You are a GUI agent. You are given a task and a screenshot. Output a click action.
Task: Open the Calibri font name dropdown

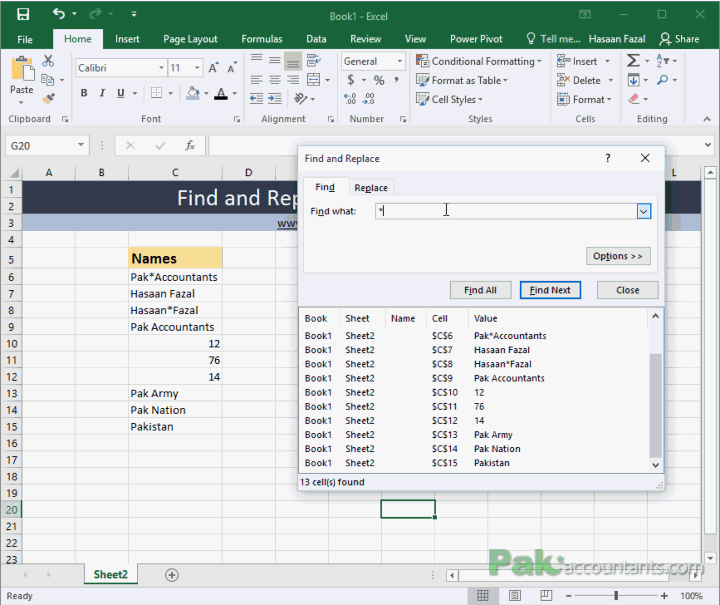(161, 68)
